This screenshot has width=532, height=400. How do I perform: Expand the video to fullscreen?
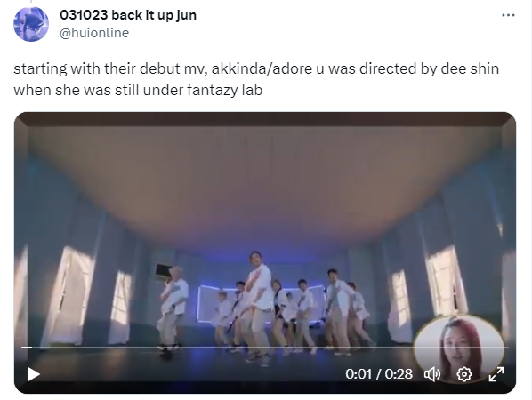tap(496, 374)
